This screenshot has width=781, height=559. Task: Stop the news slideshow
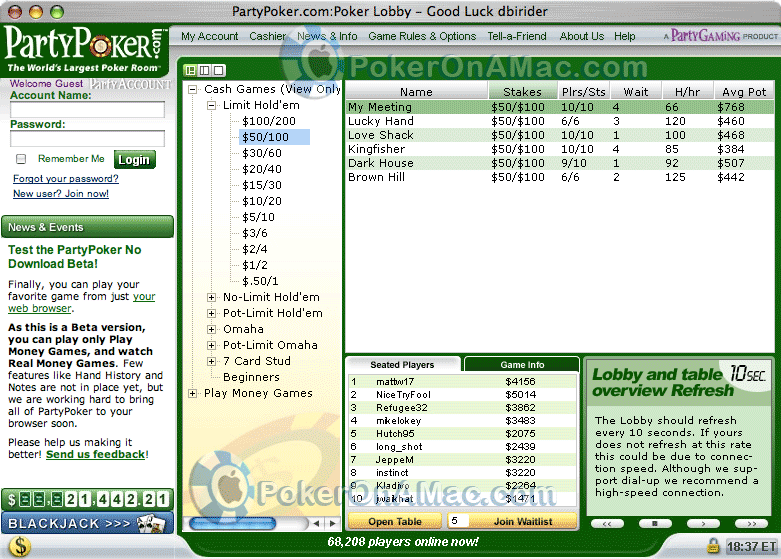click(655, 524)
